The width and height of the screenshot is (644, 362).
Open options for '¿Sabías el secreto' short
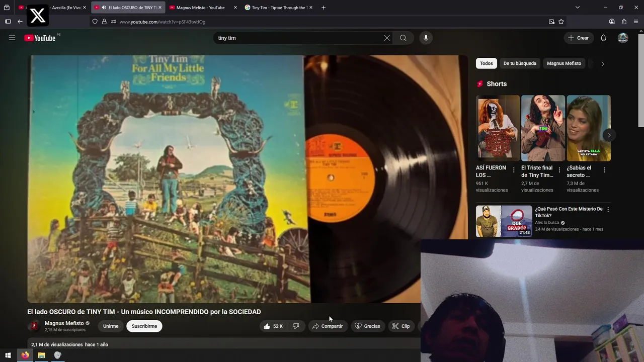point(605,170)
